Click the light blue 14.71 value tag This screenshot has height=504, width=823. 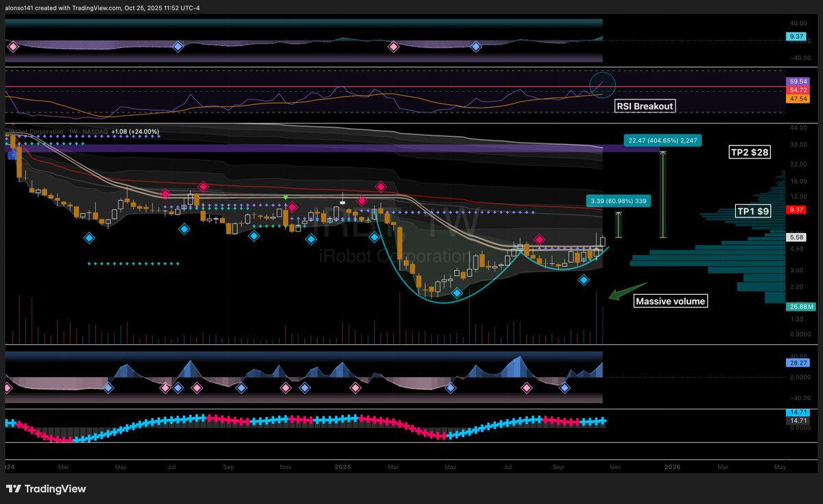point(798,413)
